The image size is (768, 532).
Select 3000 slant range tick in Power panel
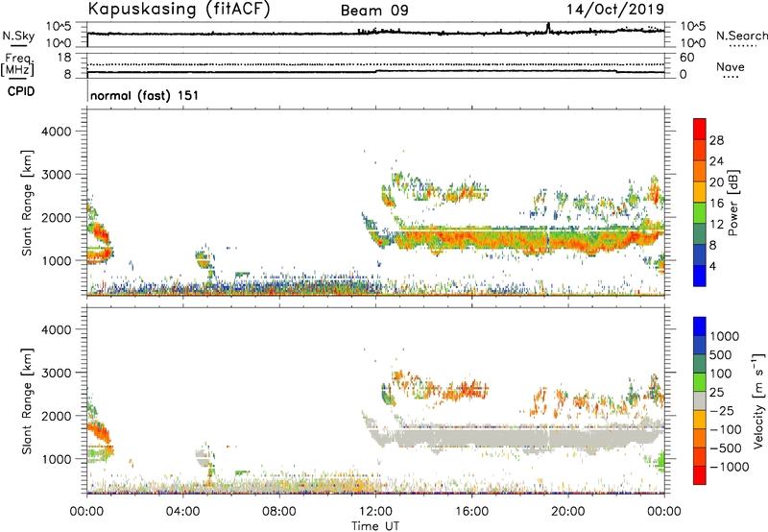56,175
